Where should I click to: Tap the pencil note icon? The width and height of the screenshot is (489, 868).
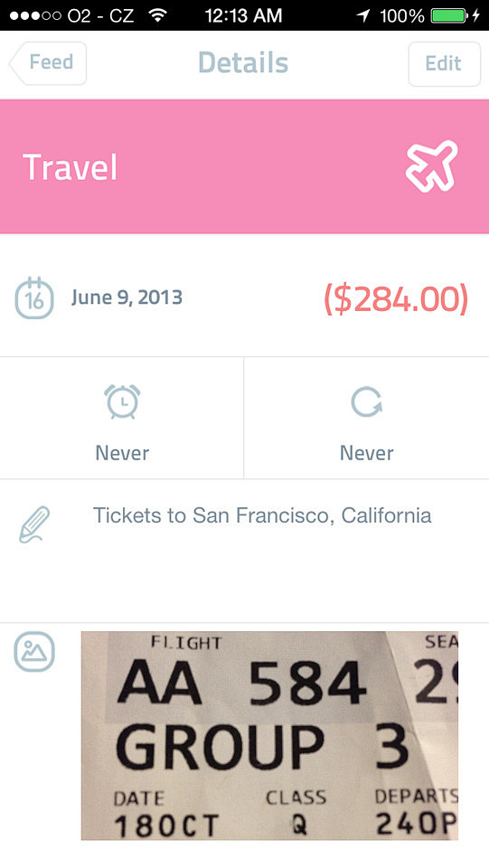[34, 524]
